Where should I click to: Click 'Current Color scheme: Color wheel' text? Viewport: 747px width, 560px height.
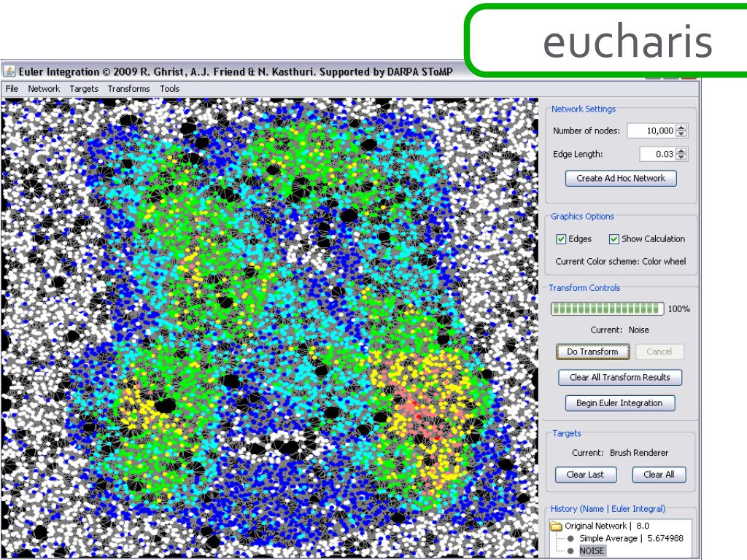click(x=621, y=262)
